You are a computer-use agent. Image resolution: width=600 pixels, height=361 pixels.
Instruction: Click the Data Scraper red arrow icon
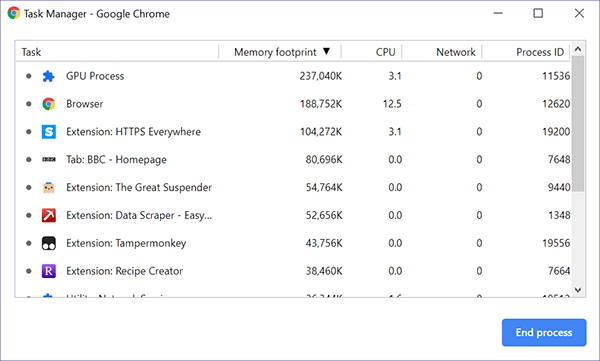click(49, 216)
